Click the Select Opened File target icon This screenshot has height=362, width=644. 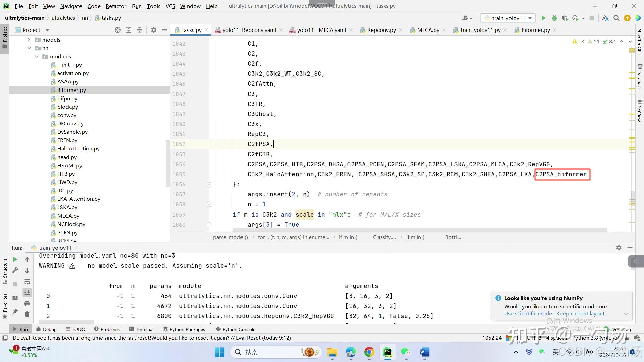(x=117, y=30)
